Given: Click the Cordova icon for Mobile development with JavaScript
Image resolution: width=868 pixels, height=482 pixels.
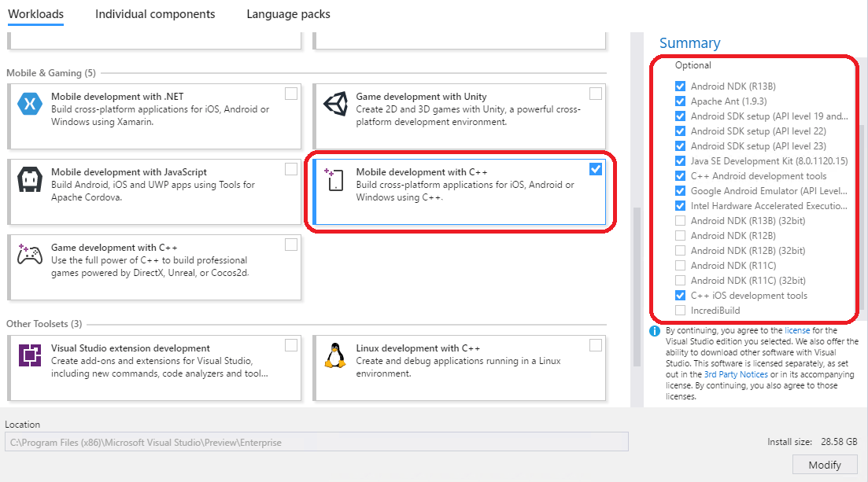Looking at the screenshot, I should point(30,179).
